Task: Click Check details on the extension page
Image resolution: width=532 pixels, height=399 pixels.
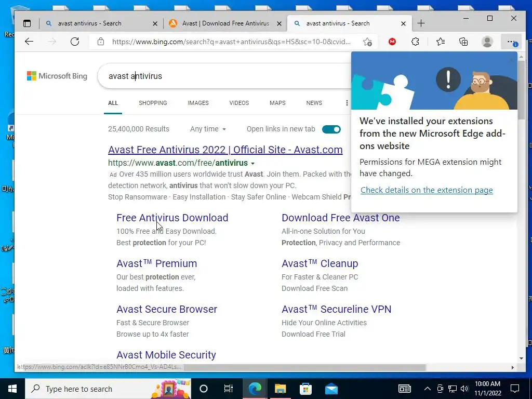Action: click(427, 190)
